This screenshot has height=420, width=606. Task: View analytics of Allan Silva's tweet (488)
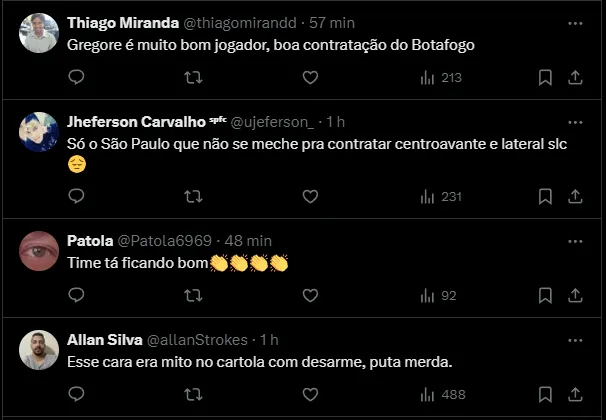coord(440,394)
